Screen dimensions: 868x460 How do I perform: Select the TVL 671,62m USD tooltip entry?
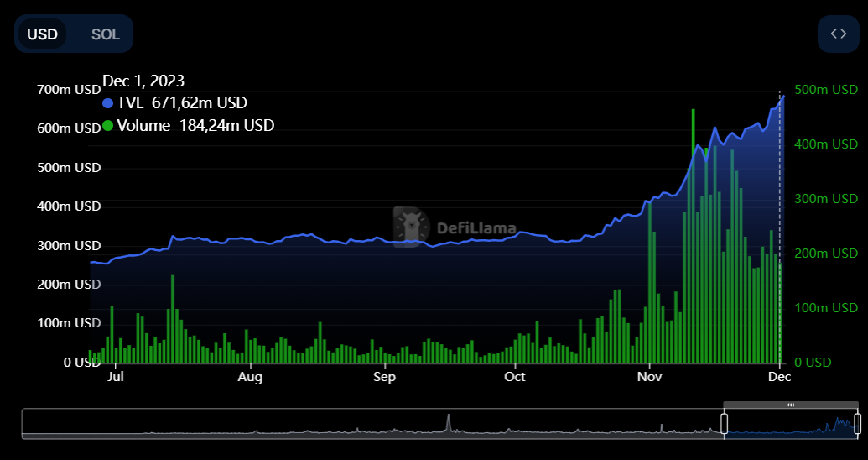[182, 103]
